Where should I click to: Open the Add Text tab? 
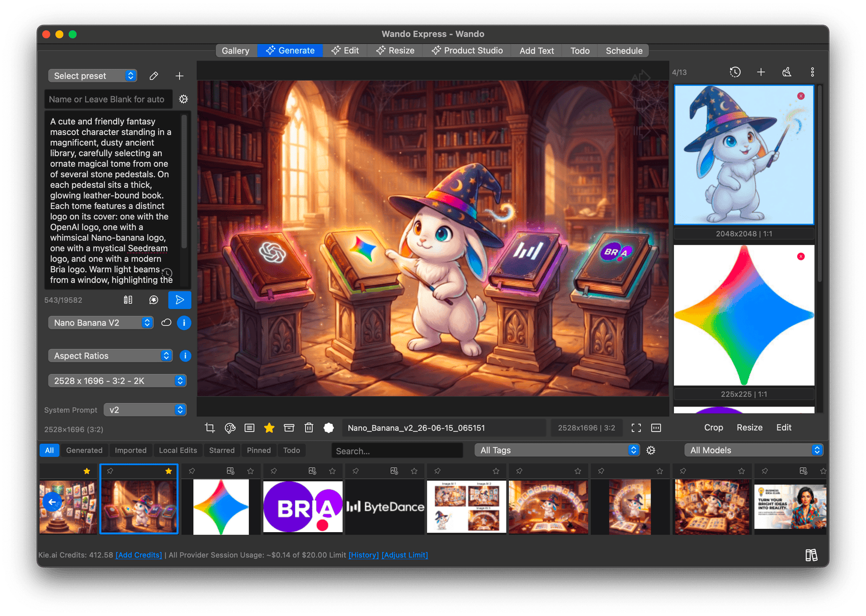click(x=536, y=51)
